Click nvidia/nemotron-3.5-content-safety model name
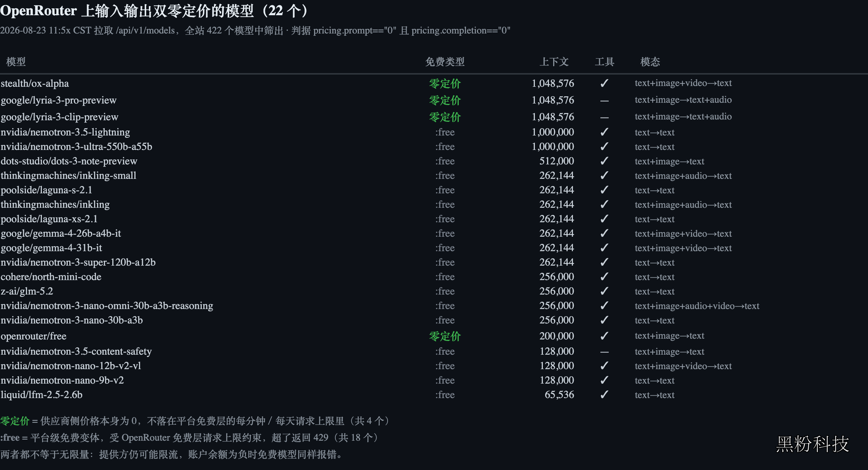This screenshot has height=470, width=868. 76,351
